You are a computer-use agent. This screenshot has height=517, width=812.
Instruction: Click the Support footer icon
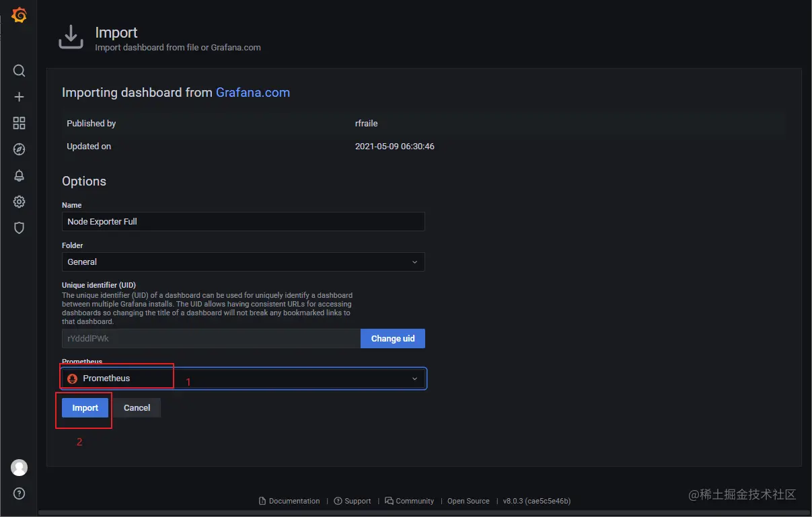coord(338,501)
